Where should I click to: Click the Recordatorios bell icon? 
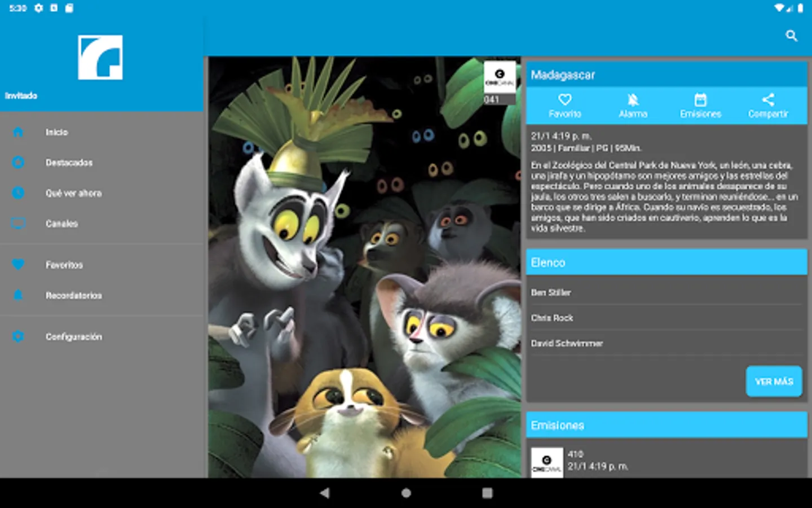pyautogui.click(x=18, y=295)
